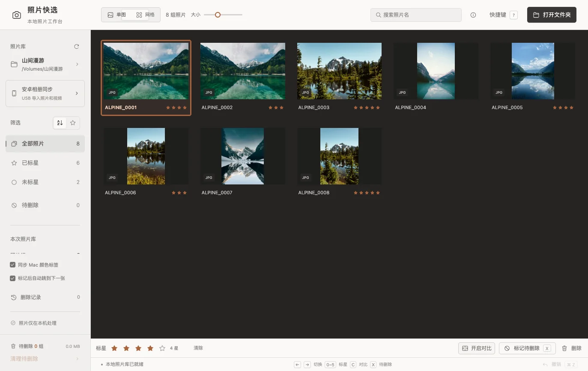The image size is (588, 371).
Task: Adjust the 大小 thumbnail size slider
Action: (x=223, y=15)
